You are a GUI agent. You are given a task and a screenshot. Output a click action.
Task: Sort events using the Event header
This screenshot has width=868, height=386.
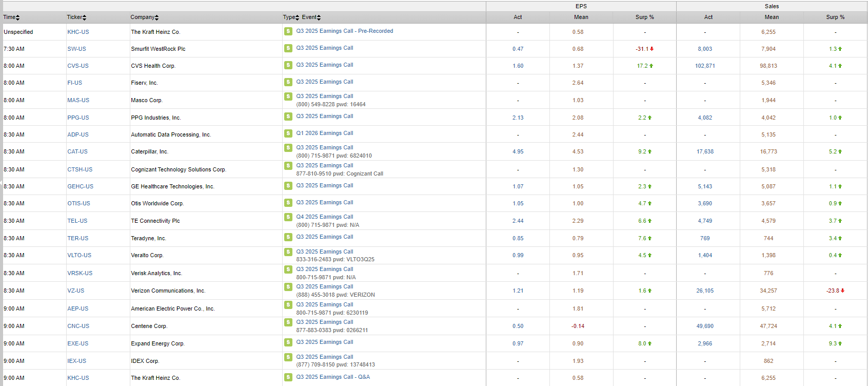point(311,17)
